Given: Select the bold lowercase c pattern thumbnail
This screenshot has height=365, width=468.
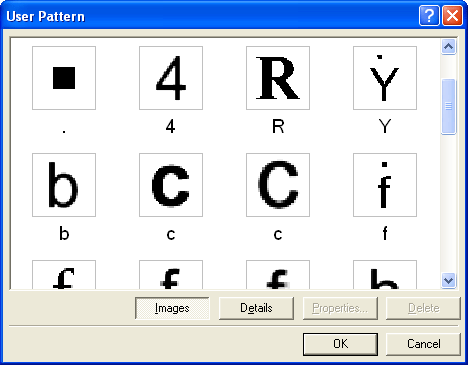Looking at the screenshot, I should pyautogui.click(x=171, y=185).
